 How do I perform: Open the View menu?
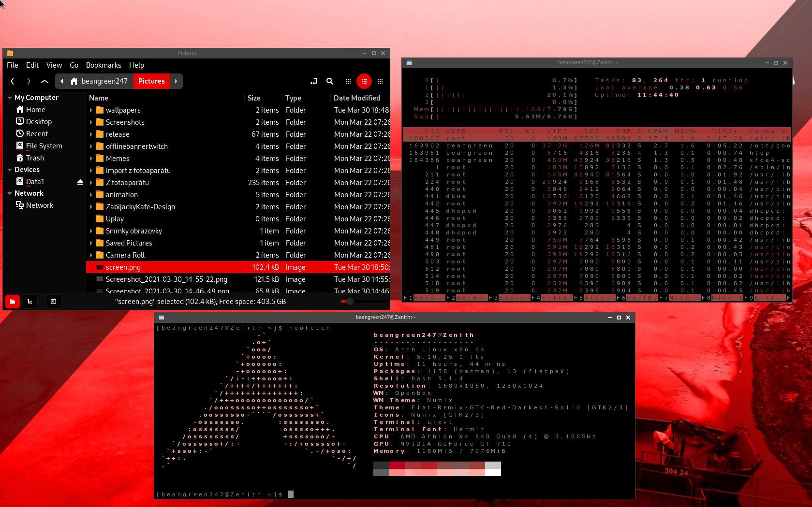click(54, 65)
